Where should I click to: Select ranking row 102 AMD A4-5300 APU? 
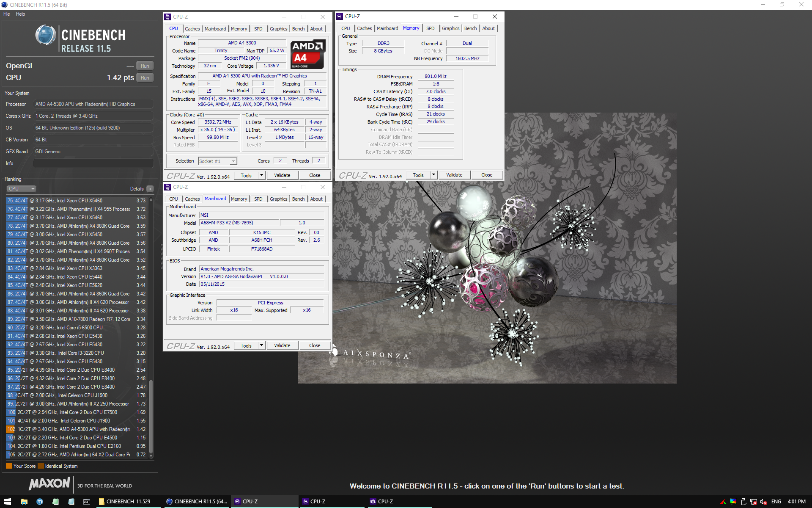click(x=76, y=429)
